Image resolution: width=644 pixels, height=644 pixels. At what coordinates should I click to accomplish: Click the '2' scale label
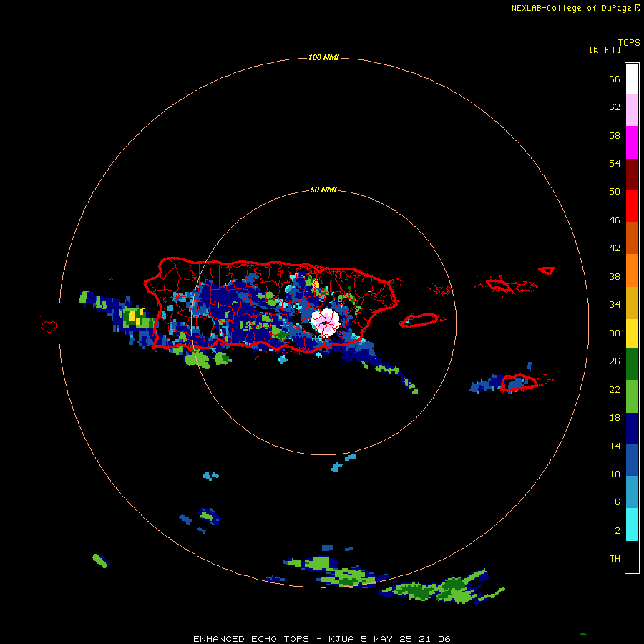[618, 531]
